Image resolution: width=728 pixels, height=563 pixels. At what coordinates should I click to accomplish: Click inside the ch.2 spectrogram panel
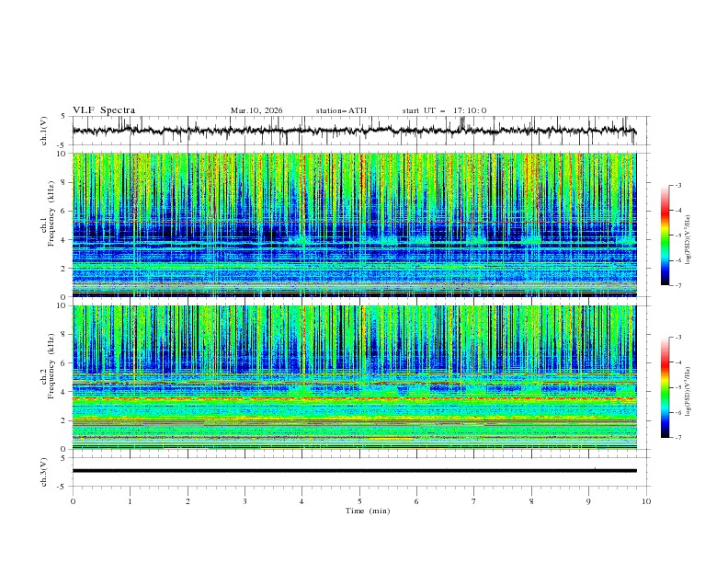(354, 377)
